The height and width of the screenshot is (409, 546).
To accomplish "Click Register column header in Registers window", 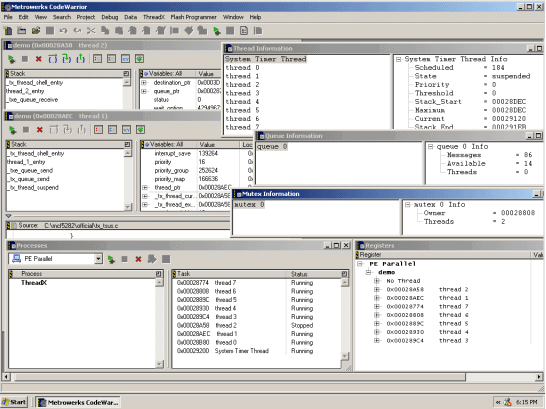I will tap(442, 255).
